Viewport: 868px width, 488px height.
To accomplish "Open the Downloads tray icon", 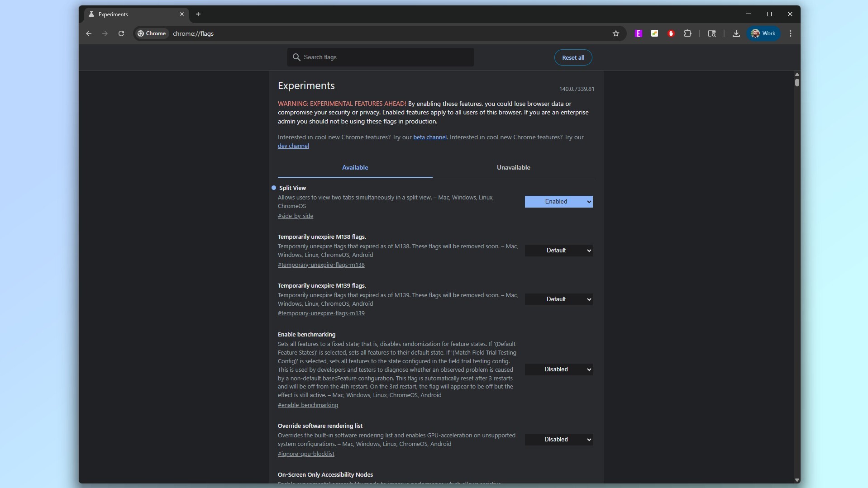I will [736, 33].
